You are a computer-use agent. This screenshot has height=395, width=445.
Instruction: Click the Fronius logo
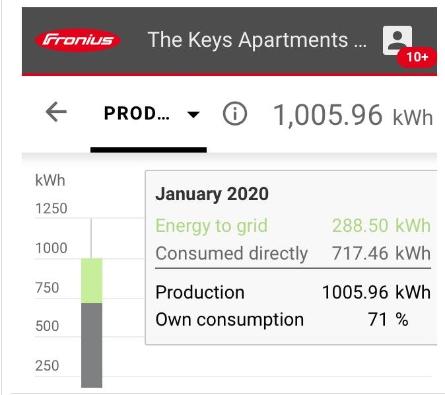click(x=78, y=40)
